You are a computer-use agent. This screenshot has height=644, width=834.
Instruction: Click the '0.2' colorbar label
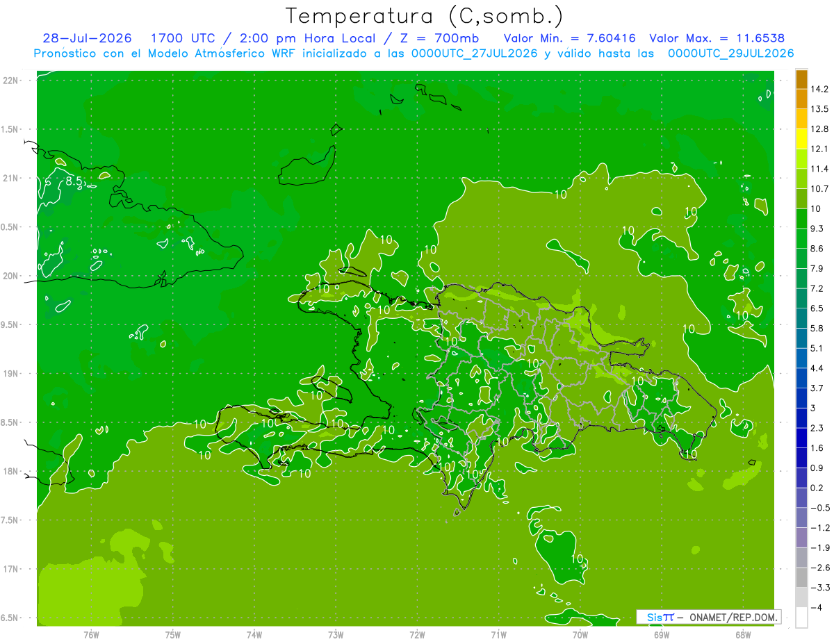click(x=817, y=488)
